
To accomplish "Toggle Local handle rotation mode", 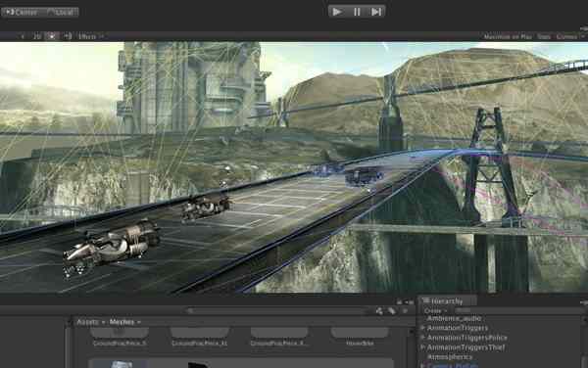I will coord(60,12).
